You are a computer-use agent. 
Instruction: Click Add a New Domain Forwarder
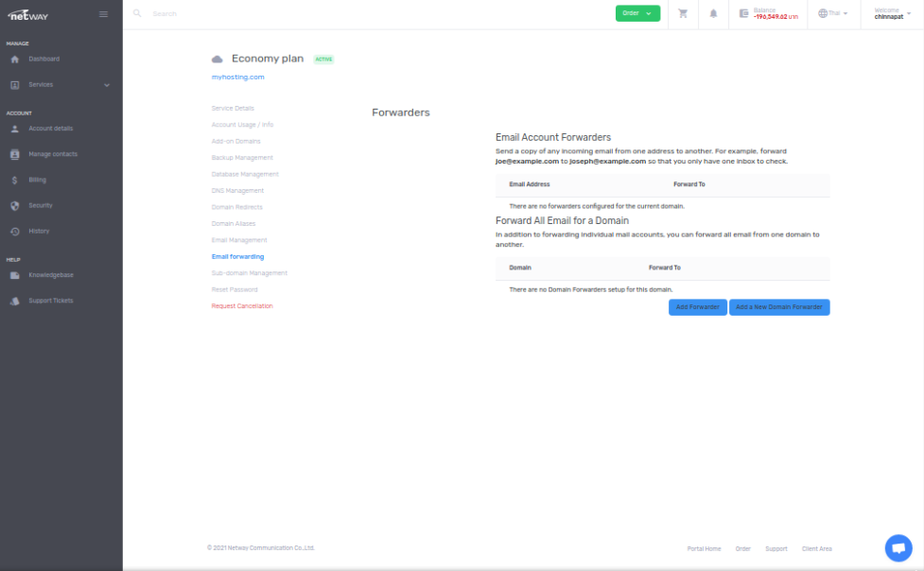(x=779, y=307)
